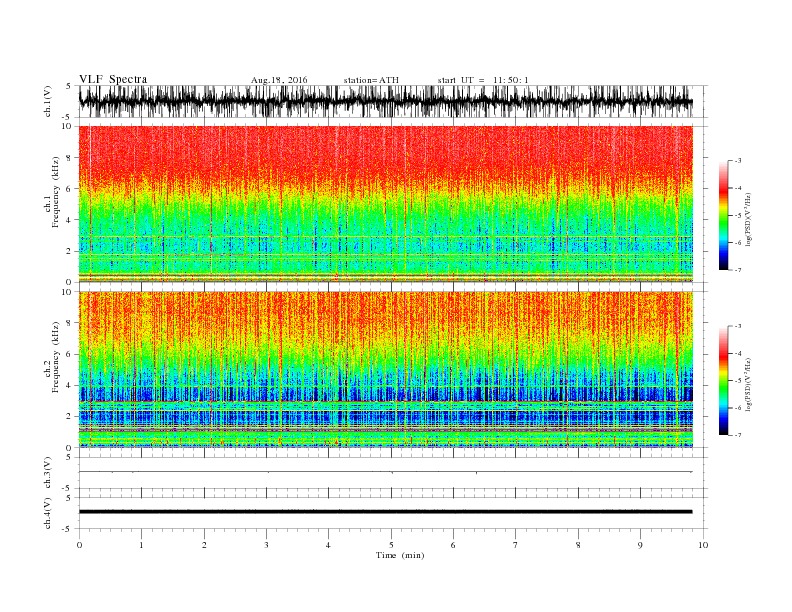Select the date text "Aug.18, 2016"
The height and width of the screenshot is (612, 792).
(x=279, y=80)
